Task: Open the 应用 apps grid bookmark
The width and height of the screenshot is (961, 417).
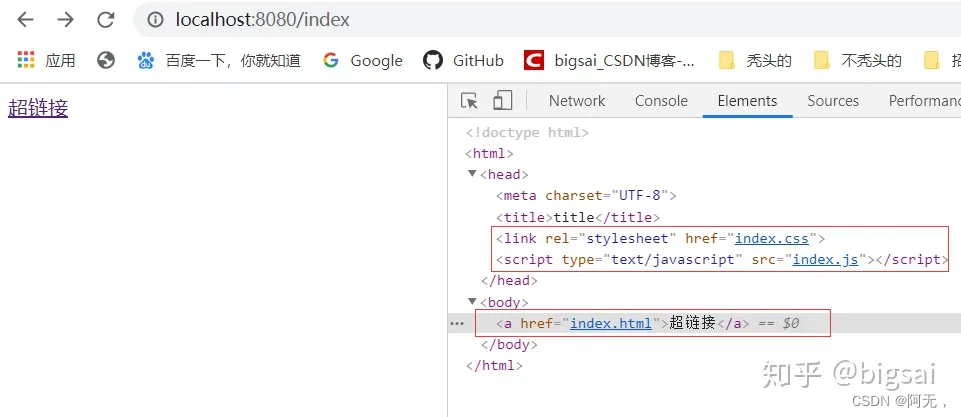Action: (x=46, y=60)
